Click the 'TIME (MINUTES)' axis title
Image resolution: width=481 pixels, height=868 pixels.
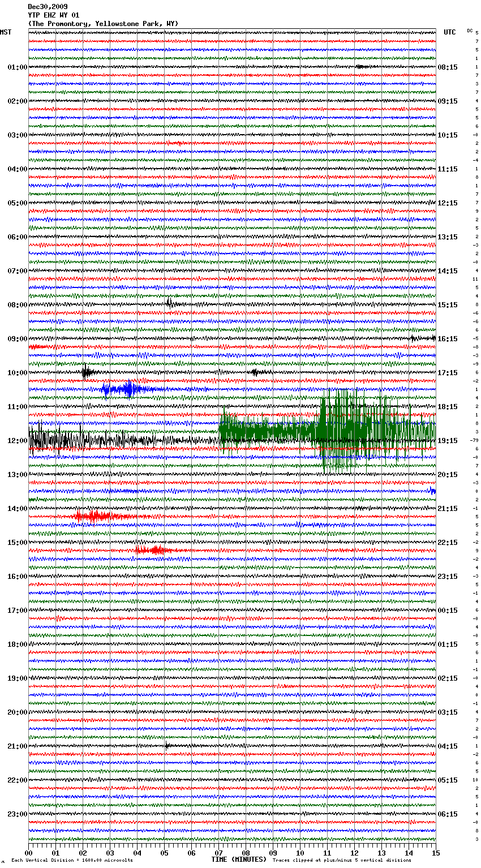[239, 860]
